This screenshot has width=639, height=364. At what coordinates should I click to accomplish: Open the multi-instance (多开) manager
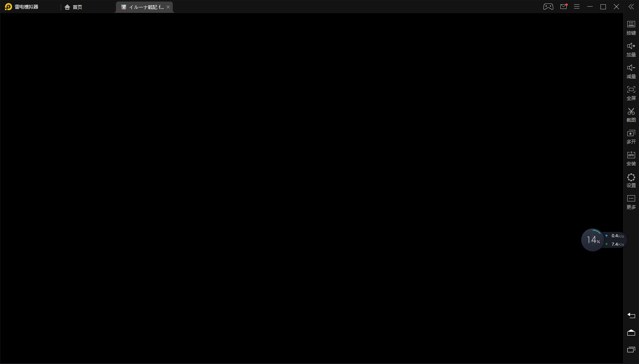click(631, 136)
